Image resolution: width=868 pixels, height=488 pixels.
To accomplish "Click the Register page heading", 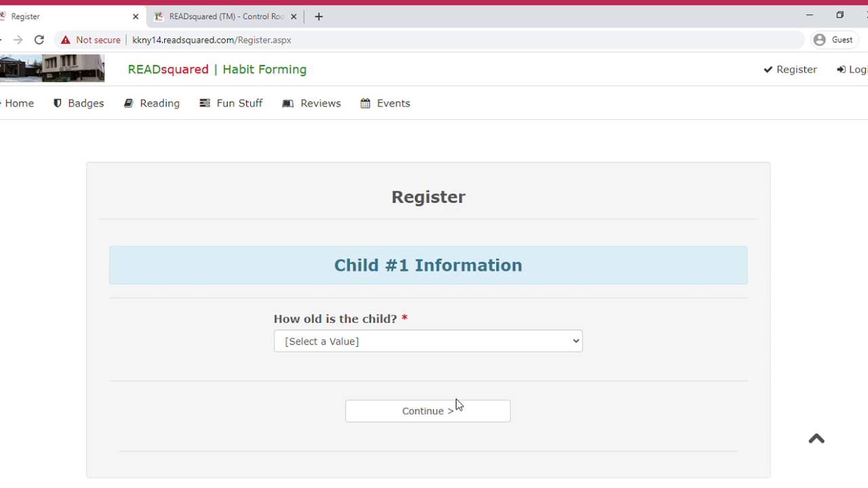I will coord(428,197).
